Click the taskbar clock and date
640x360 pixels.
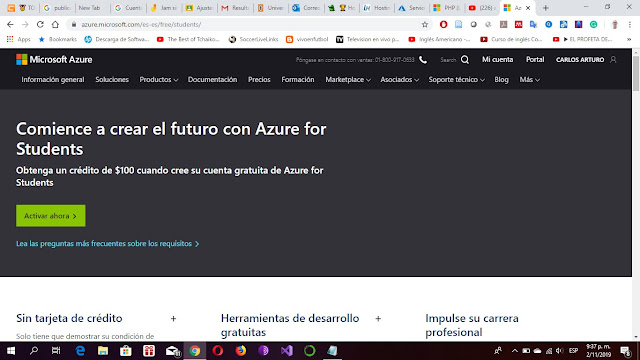click(x=598, y=351)
